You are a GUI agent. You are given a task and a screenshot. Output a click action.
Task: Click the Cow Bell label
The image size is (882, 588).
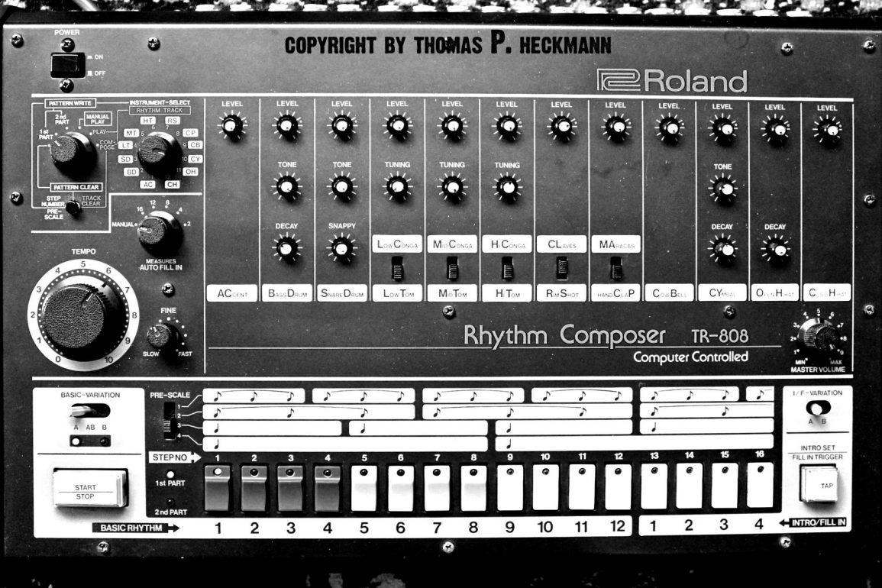click(670, 293)
